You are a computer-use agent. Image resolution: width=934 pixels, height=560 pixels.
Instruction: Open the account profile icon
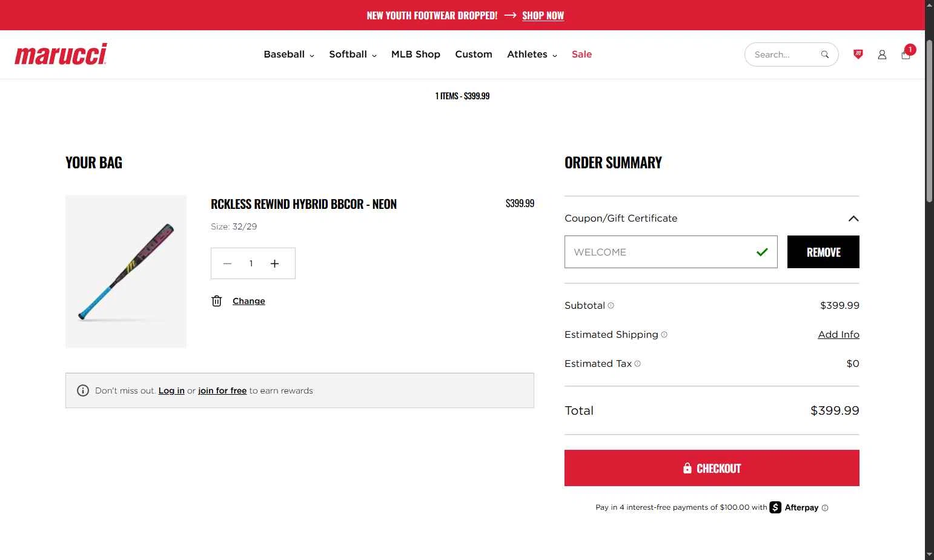[882, 54]
